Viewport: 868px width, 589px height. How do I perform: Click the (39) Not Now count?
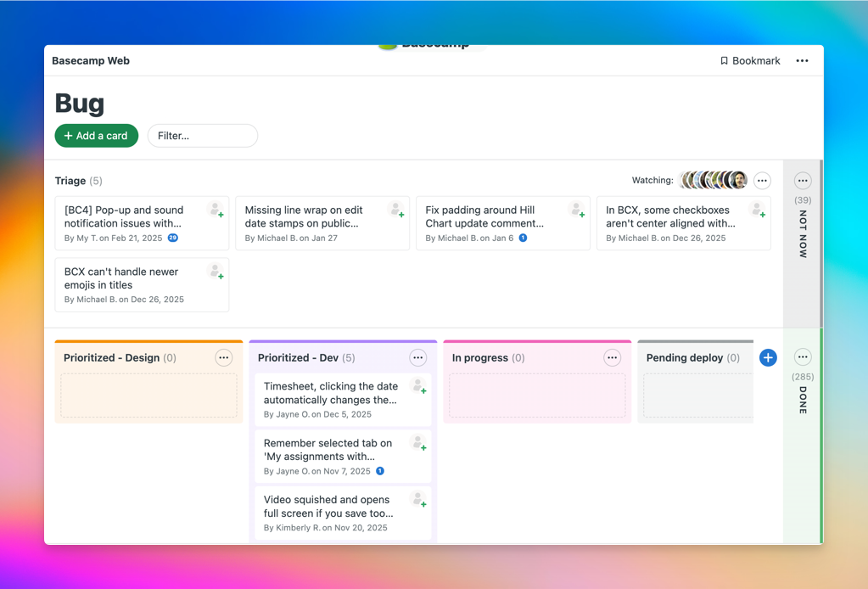coord(803,199)
